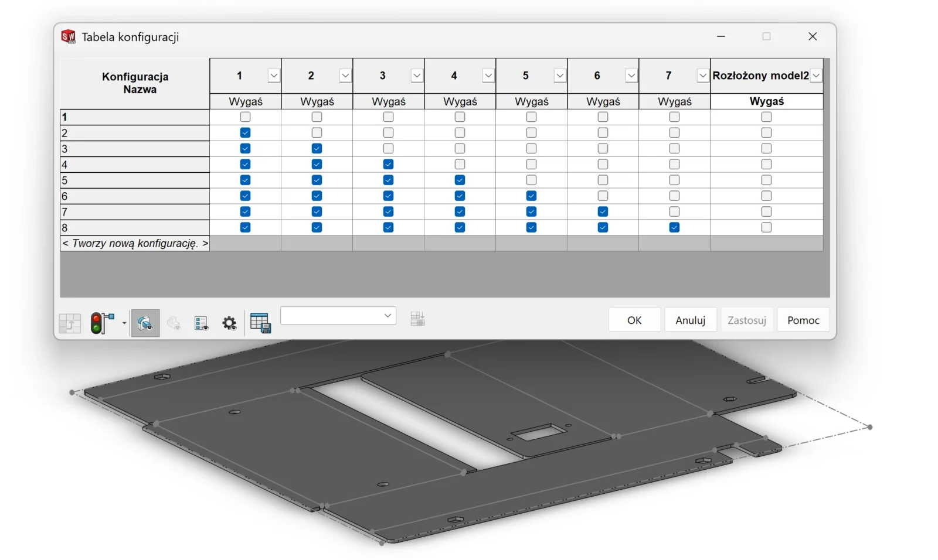Click the Pomoc button

click(803, 320)
